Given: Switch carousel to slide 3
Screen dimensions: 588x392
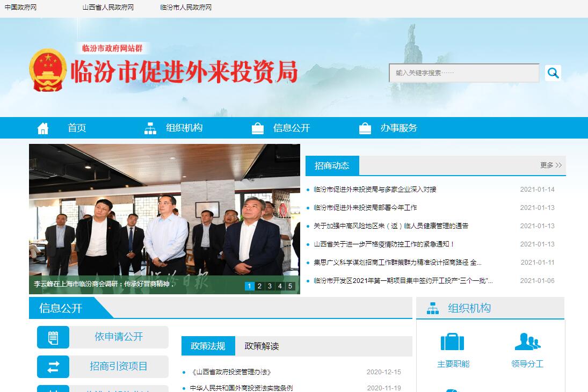Looking at the screenshot, I should (270, 286).
